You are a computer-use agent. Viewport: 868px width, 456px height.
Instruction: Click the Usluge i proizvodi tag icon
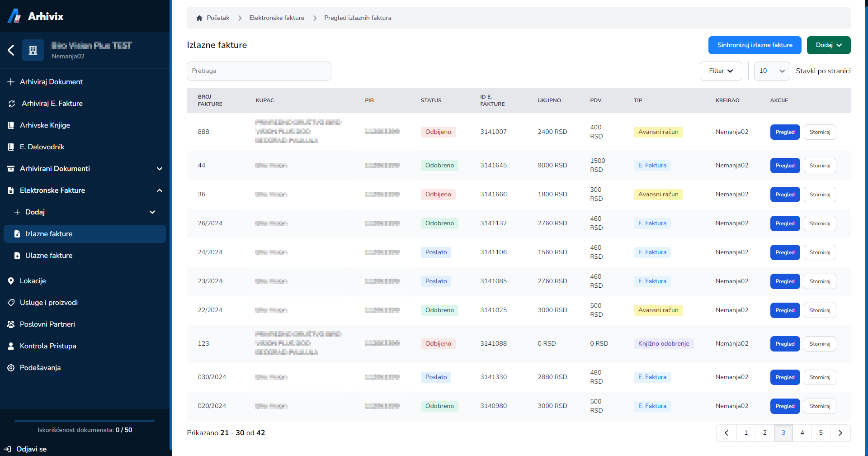click(x=11, y=303)
